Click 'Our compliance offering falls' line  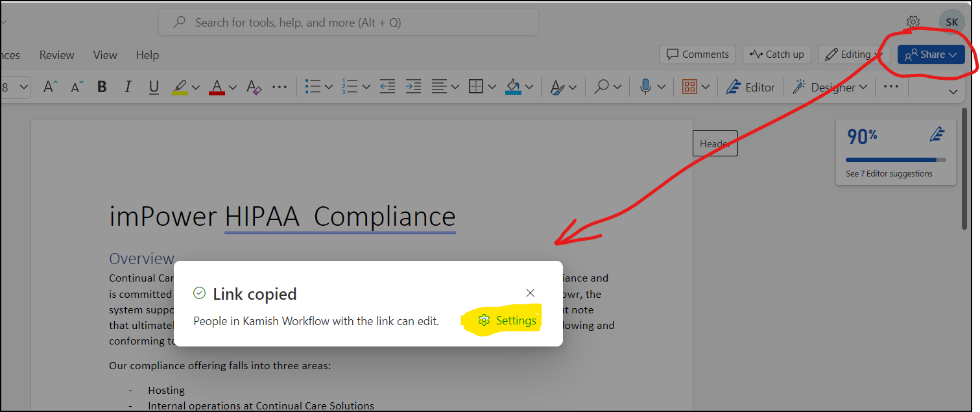[220, 366]
